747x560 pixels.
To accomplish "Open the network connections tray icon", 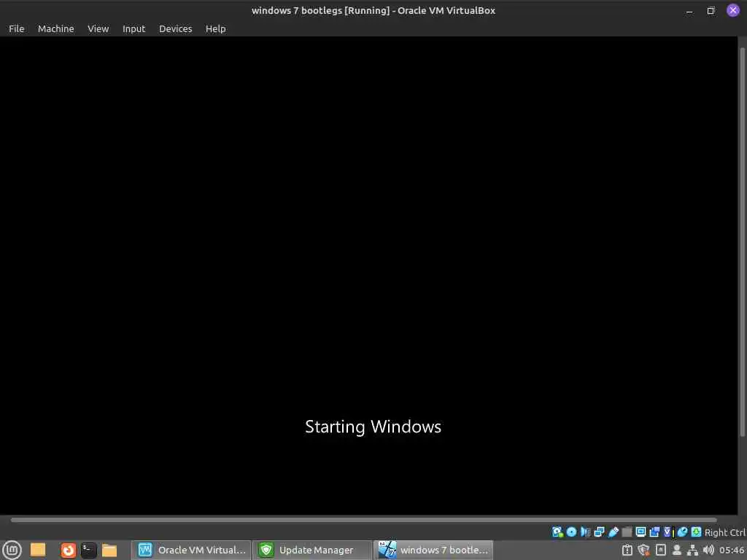I will pyautogui.click(x=693, y=550).
